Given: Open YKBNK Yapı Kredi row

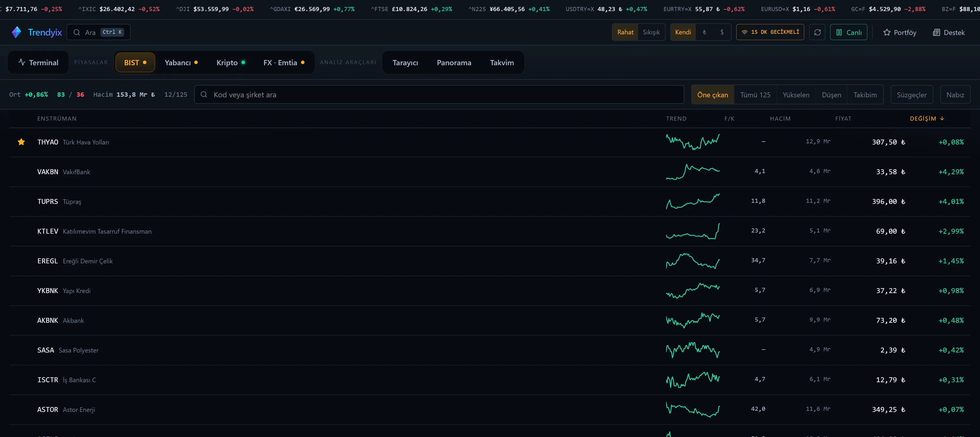Looking at the screenshot, I should tap(490, 291).
